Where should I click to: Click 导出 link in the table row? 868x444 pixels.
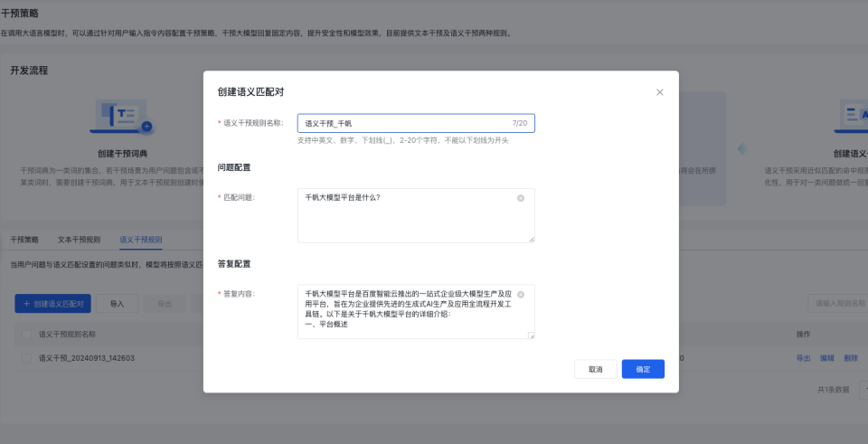[x=803, y=358]
